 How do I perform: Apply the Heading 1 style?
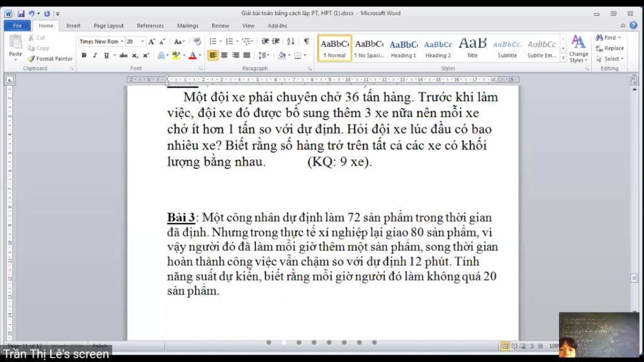point(403,48)
